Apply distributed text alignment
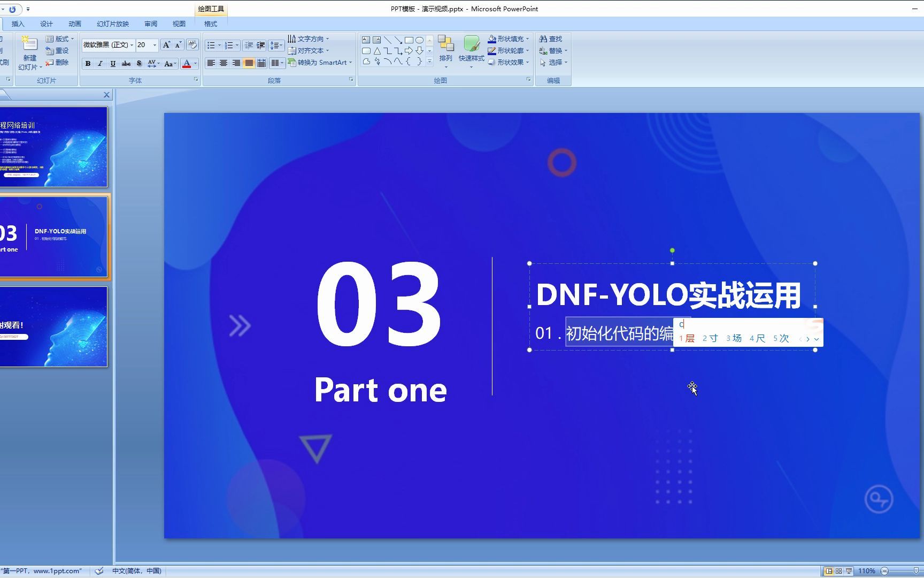The width and height of the screenshot is (924, 578). tap(261, 63)
